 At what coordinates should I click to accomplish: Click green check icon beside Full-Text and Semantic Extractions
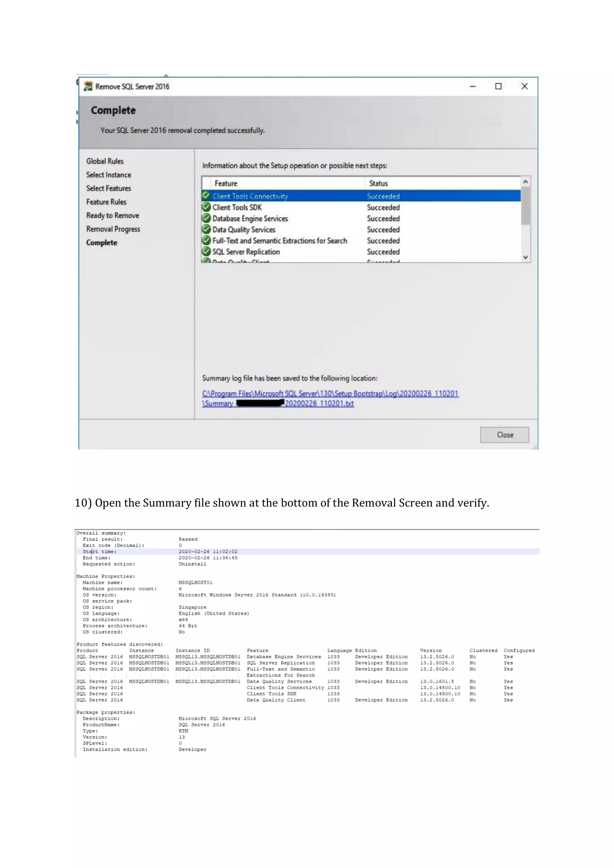coord(206,241)
